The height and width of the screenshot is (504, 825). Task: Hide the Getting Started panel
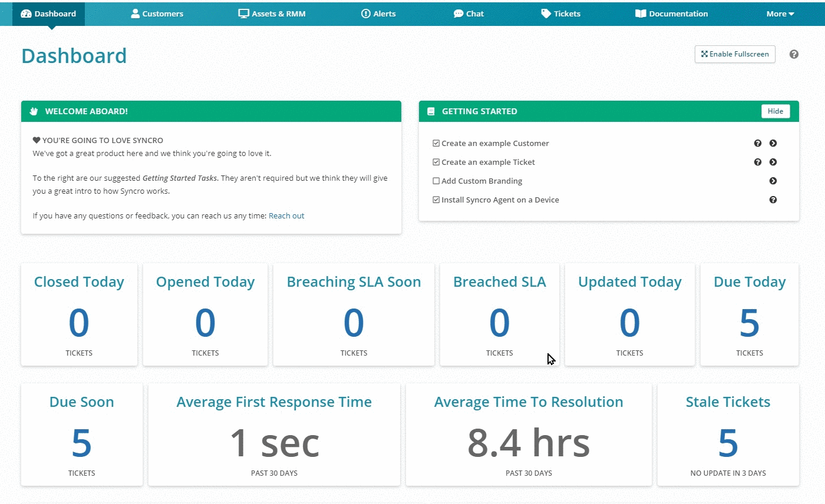coord(775,111)
